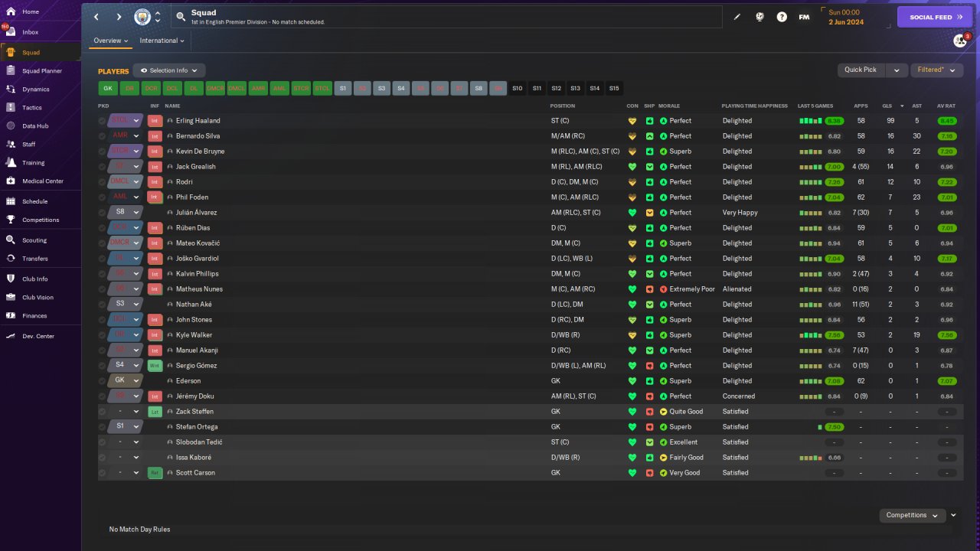Click Erling Haaland's last 5 games bar
Image resolution: width=980 pixels, height=551 pixels.
pos(809,121)
